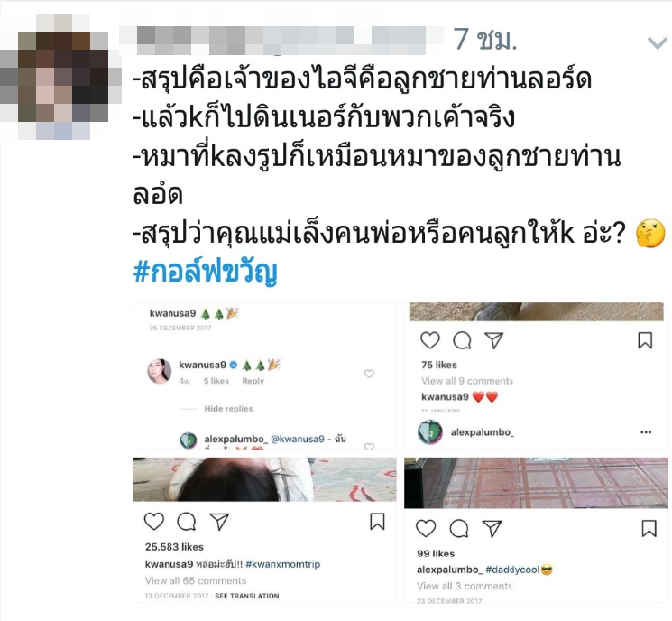Open the #kwanxmomtrip hashtag
The height and width of the screenshot is (621, 672).
click(x=283, y=564)
